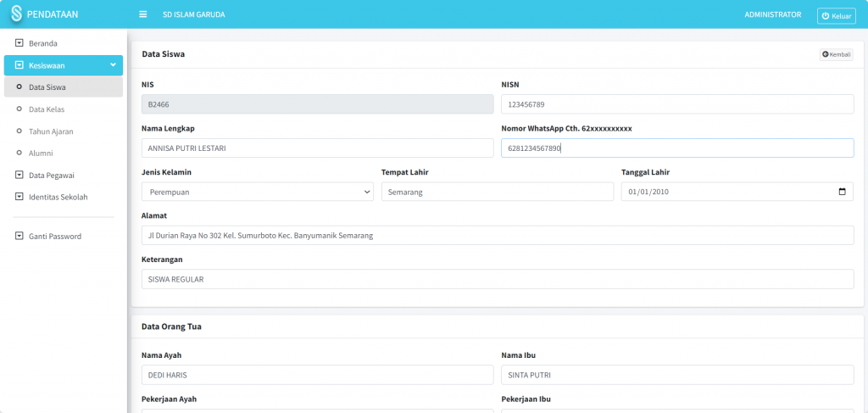Click the Data Siswa card heading

(x=164, y=54)
